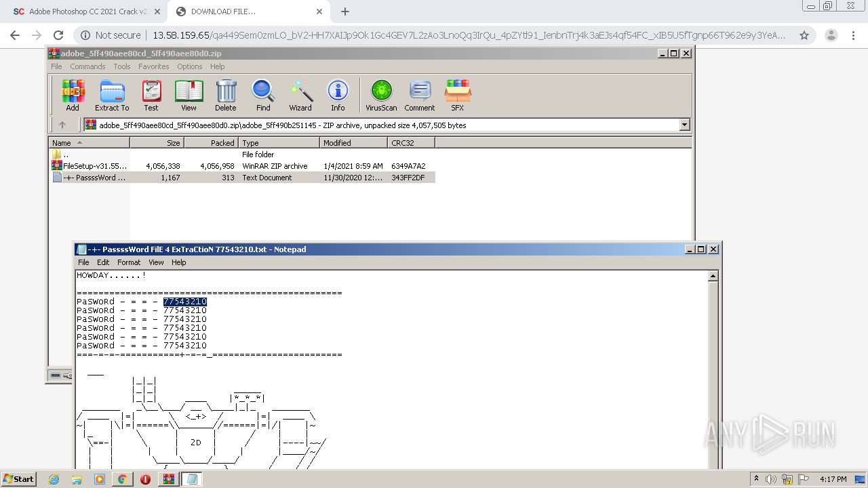Open the WinRAR Commands menu

[87, 66]
